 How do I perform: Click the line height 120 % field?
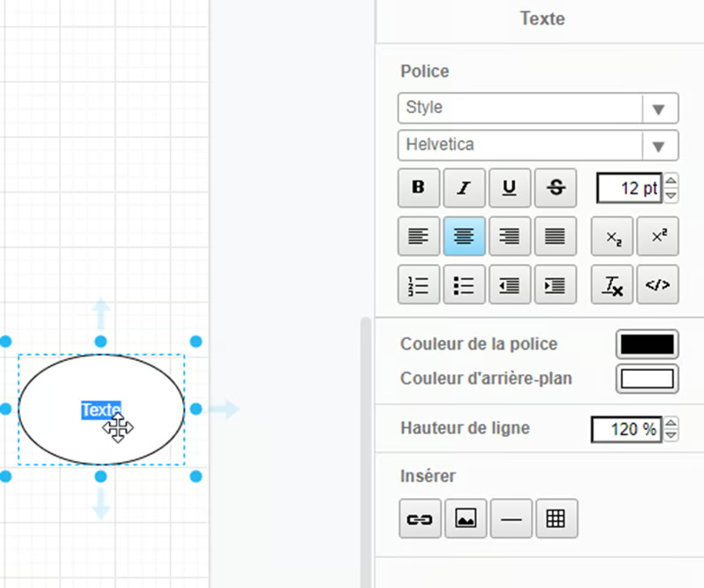[627, 429]
